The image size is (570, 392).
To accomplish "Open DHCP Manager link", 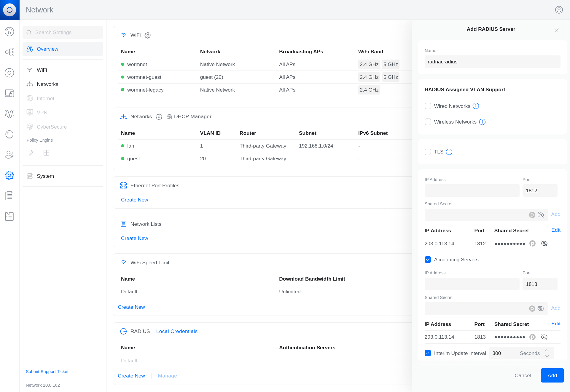I will [x=193, y=117].
